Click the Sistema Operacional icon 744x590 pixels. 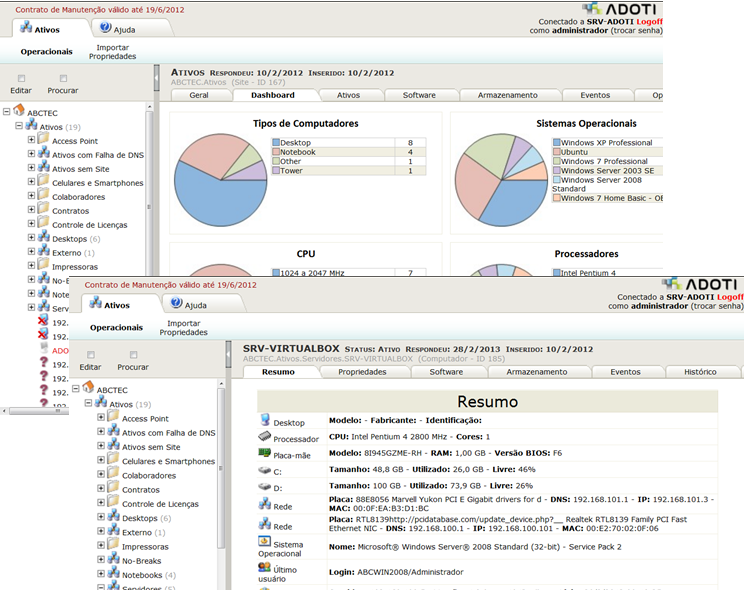tap(264, 541)
